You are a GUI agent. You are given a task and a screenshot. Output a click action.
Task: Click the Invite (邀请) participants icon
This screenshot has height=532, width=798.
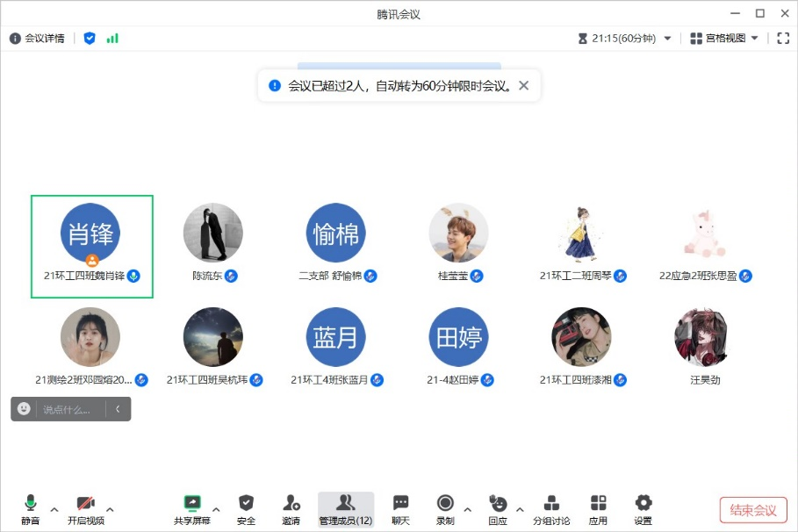click(291, 504)
